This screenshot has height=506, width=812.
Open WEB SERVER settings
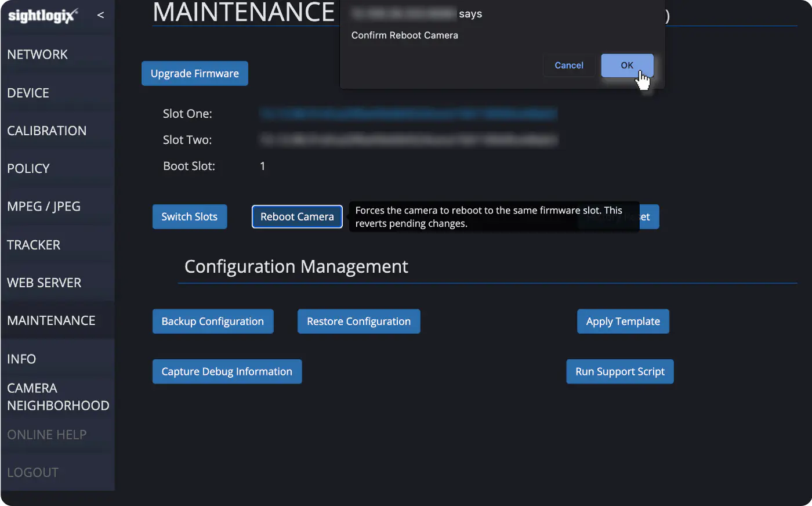(x=44, y=283)
